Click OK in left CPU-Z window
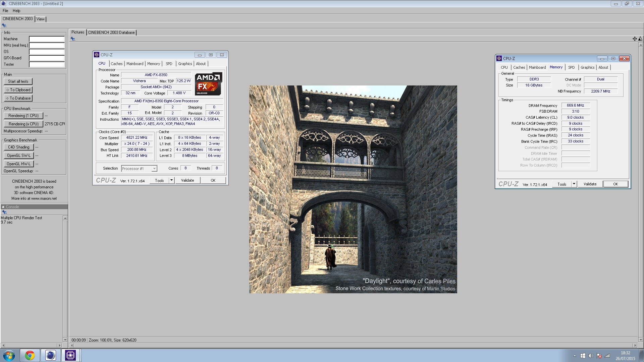The height and width of the screenshot is (362, 644). (213, 180)
